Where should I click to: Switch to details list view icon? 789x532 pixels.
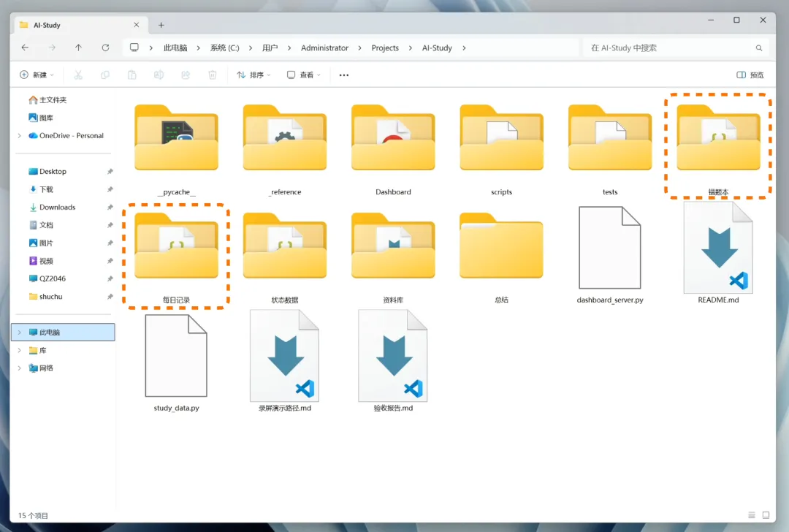click(751, 515)
